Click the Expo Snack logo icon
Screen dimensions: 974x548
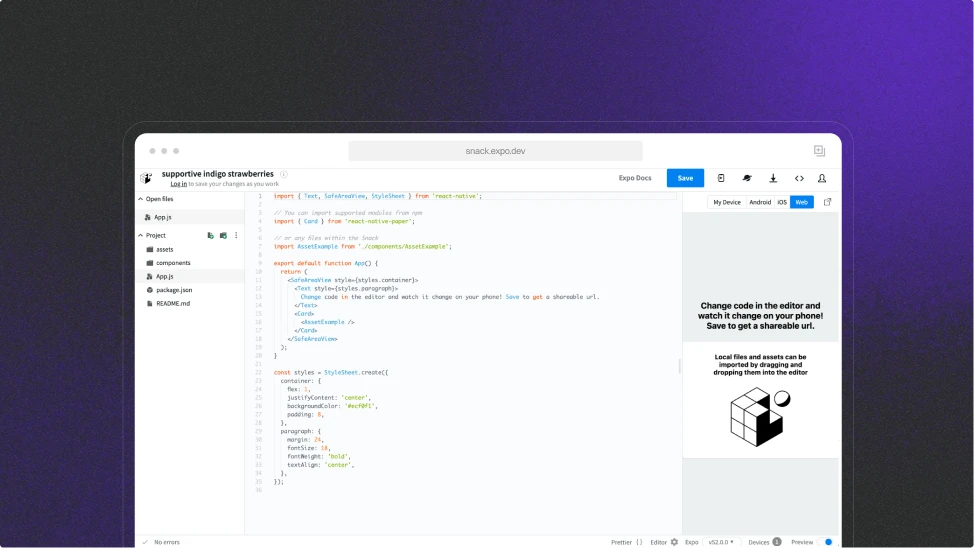tap(146, 178)
